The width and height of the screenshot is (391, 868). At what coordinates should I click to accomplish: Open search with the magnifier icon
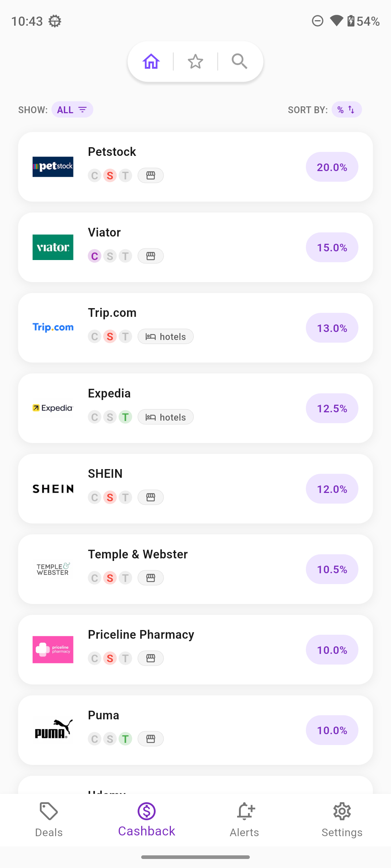(x=239, y=61)
